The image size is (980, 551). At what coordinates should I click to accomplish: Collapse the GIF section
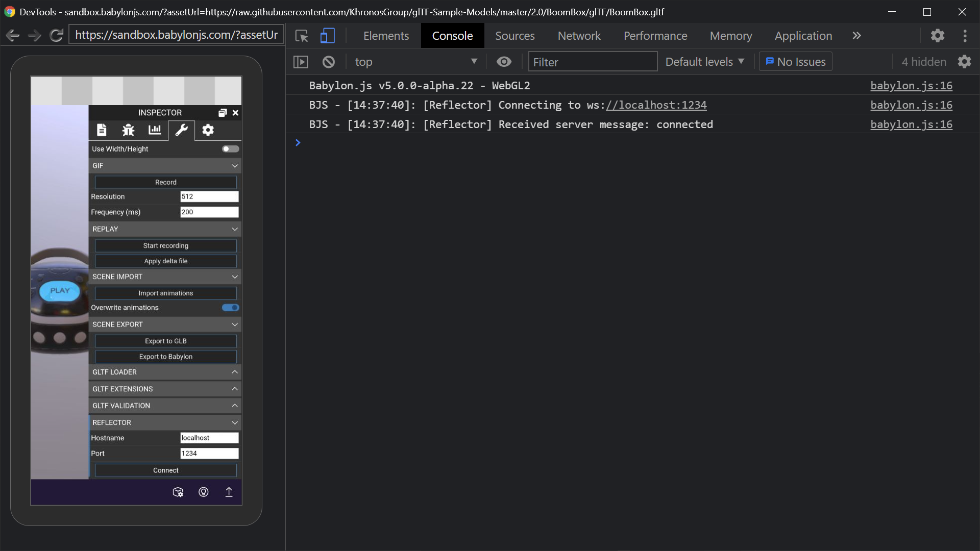coord(165,166)
